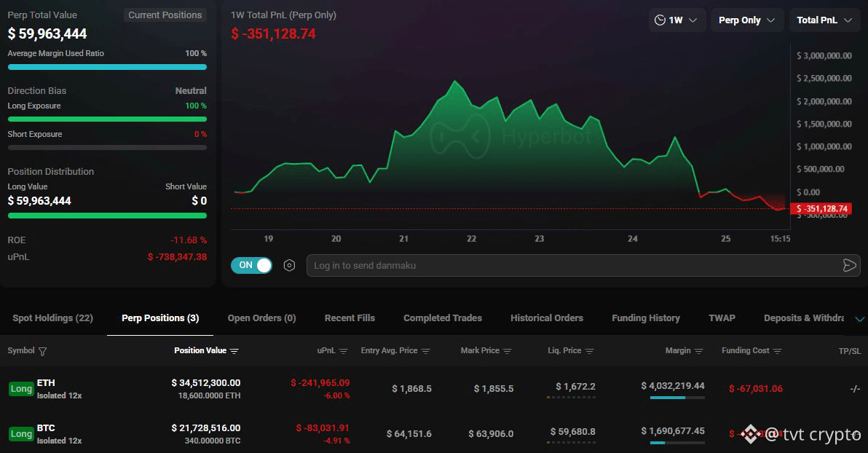Sort by Funding Cost column icon
This screenshot has height=453, width=868.
click(x=777, y=351)
